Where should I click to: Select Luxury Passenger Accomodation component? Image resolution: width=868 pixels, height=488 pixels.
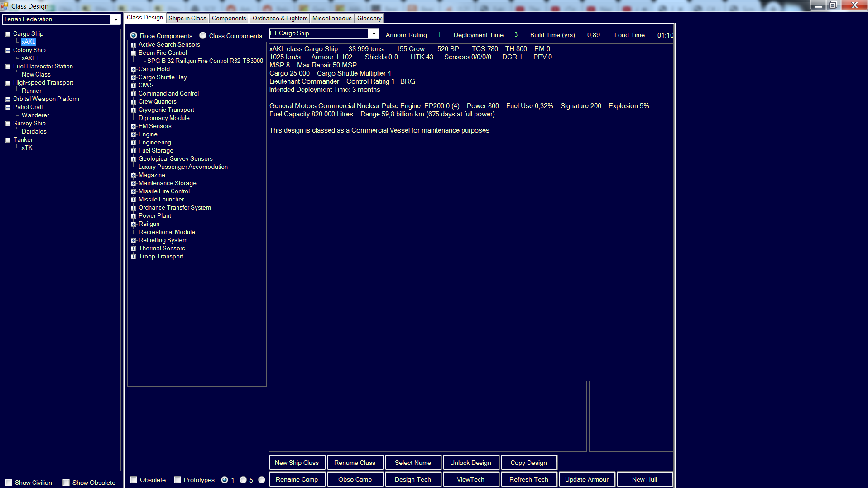[183, 167]
